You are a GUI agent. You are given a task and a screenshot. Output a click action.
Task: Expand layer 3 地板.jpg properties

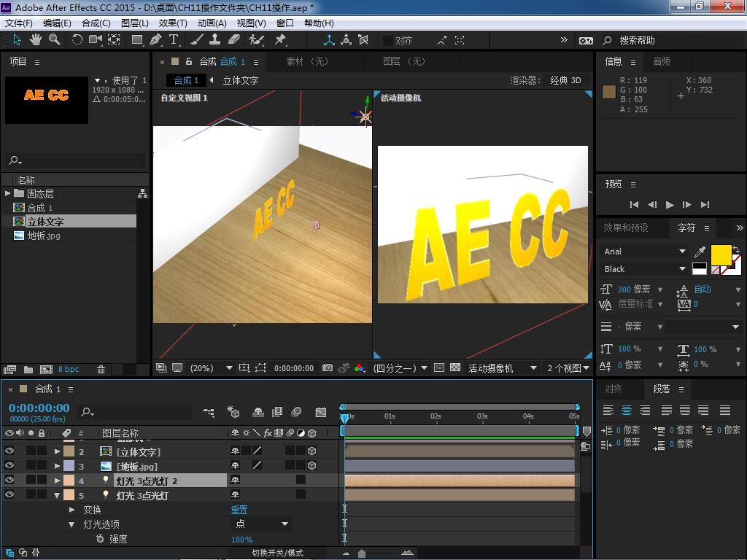(x=57, y=466)
